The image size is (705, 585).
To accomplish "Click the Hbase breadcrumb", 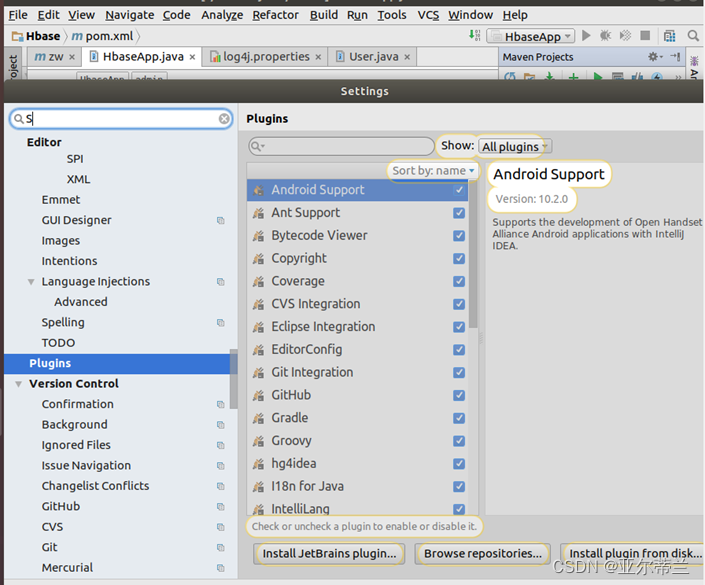I will 36,36.
